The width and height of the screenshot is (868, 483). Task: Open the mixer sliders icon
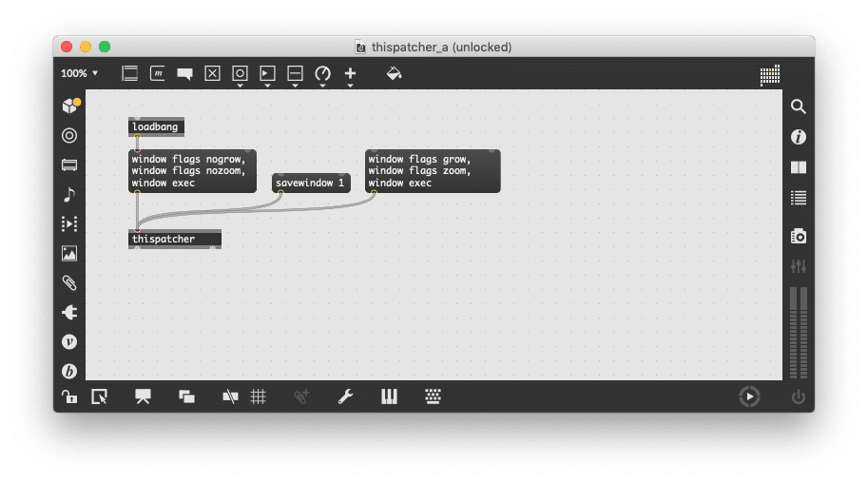click(798, 266)
